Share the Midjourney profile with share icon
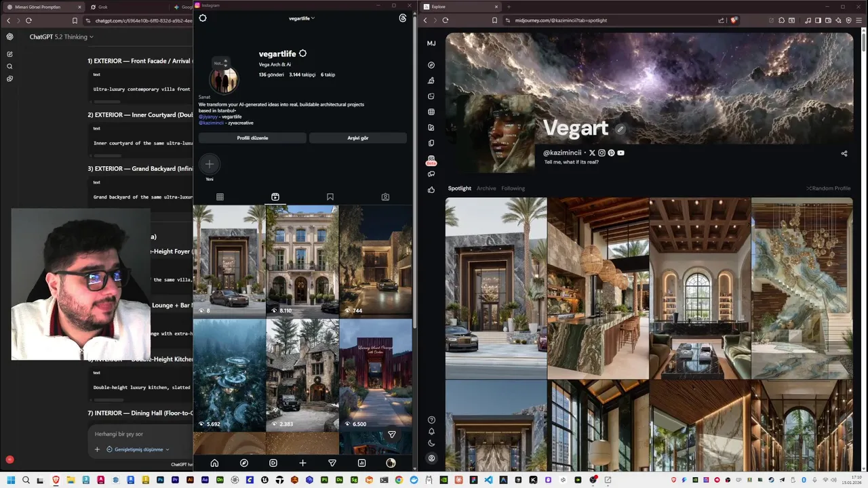Viewport: 868px width, 488px height. (x=844, y=154)
